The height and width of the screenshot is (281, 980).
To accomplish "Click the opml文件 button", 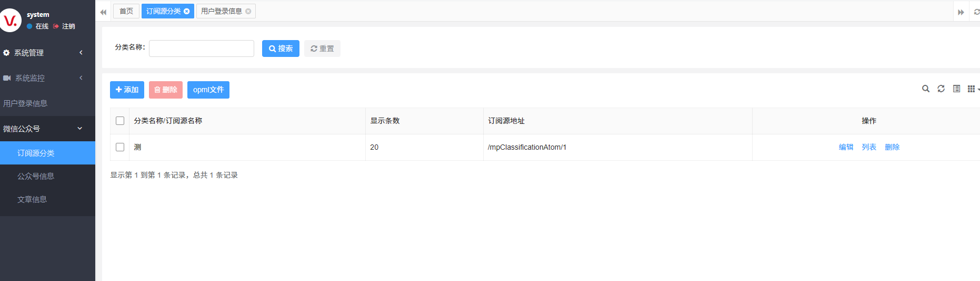I will [x=208, y=90].
